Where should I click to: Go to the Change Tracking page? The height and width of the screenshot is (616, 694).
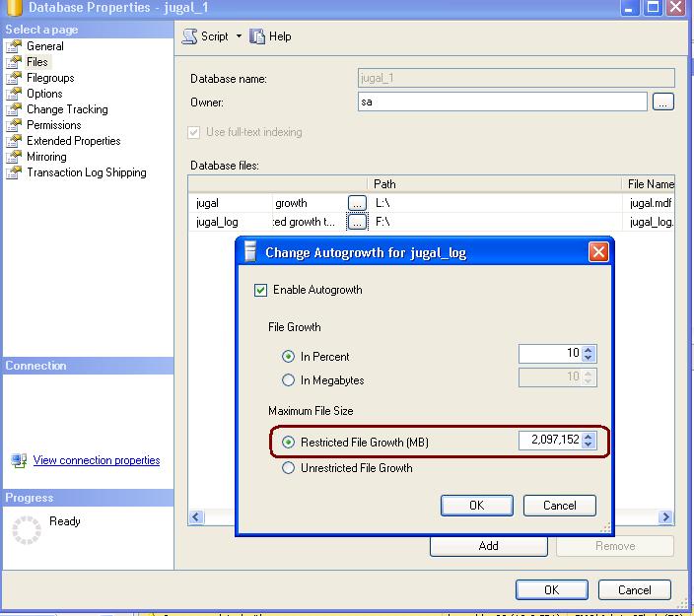coord(66,109)
